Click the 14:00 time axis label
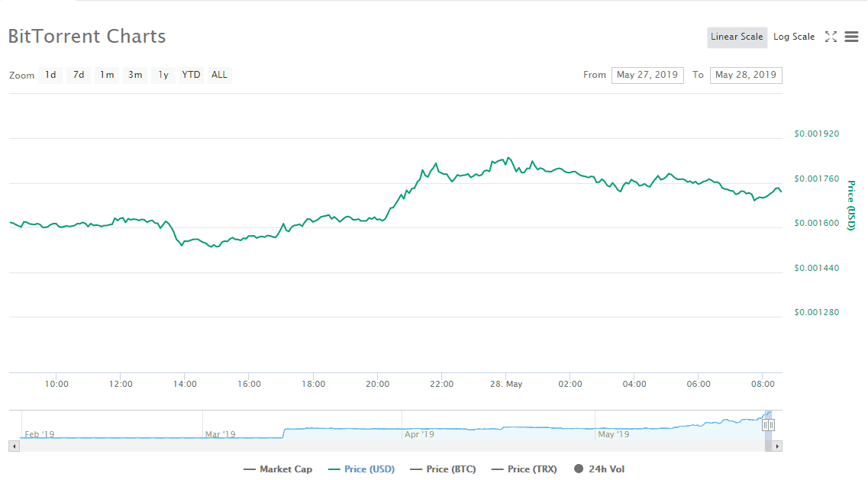The width and height of the screenshot is (868, 480). pyautogui.click(x=185, y=384)
